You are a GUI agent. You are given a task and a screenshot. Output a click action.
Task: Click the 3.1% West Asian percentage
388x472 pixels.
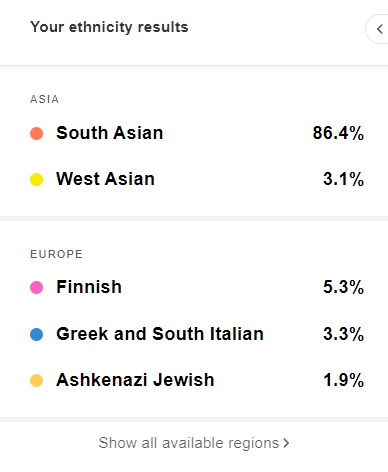[x=344, y=179]
